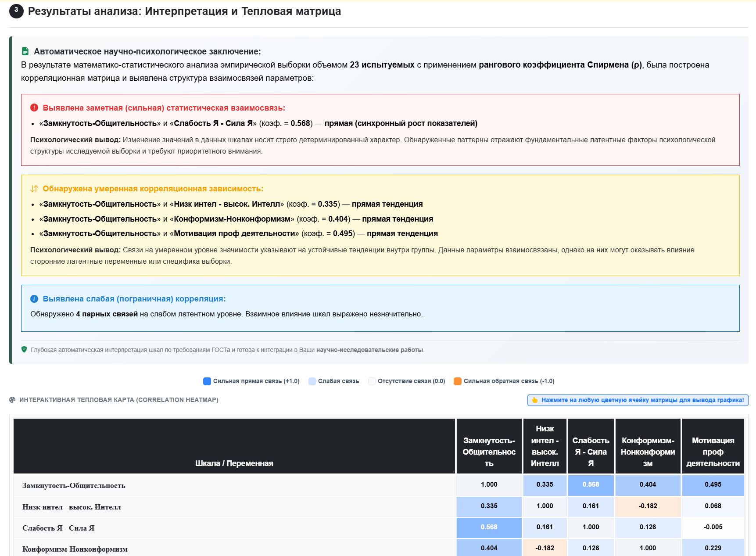The image size is (756, 556).
Task: Open the 0.568 cell in Слабость Я row
Action: click(489, 527)
